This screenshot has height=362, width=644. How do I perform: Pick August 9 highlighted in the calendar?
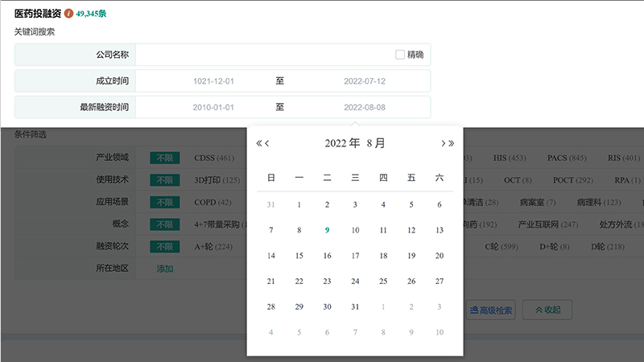(327, 230)
